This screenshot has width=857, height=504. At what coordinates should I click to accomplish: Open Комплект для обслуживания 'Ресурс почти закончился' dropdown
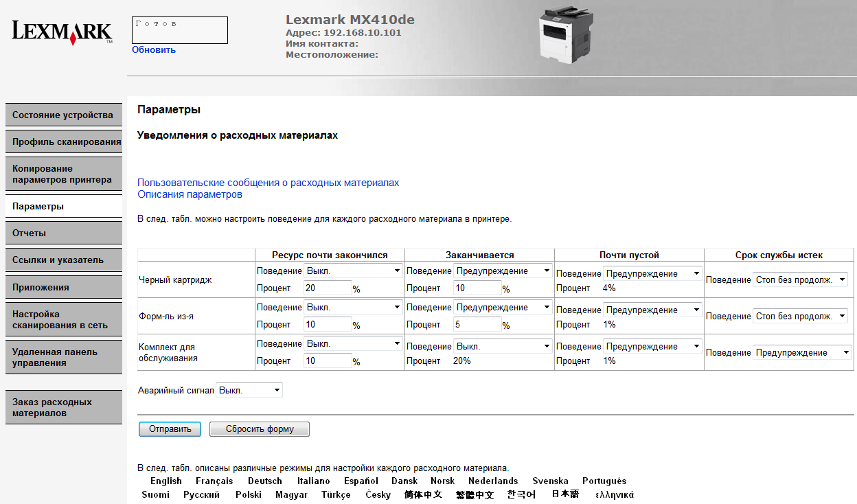pyautogui.click(x=354, y=343)
